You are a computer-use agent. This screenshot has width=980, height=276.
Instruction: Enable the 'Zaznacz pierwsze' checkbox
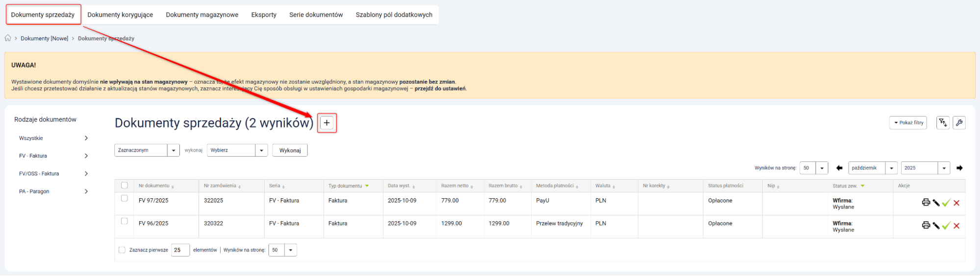(122, 250)
